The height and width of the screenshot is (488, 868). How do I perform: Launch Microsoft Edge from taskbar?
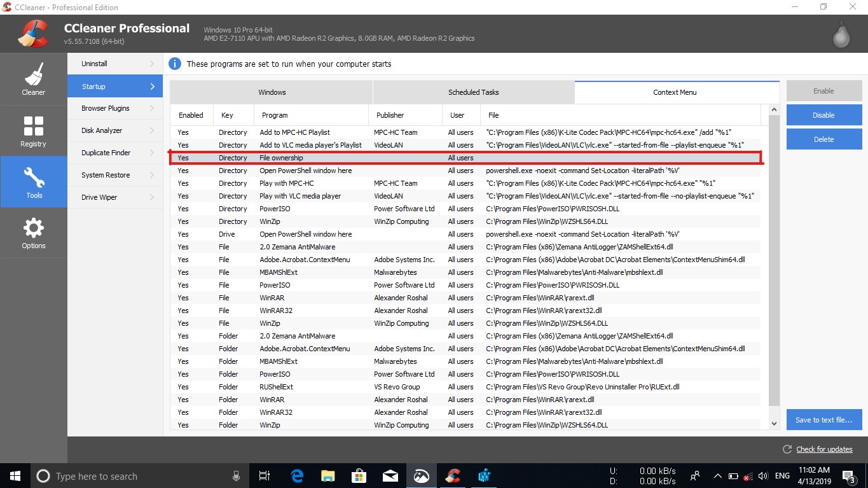pos(297,476)
